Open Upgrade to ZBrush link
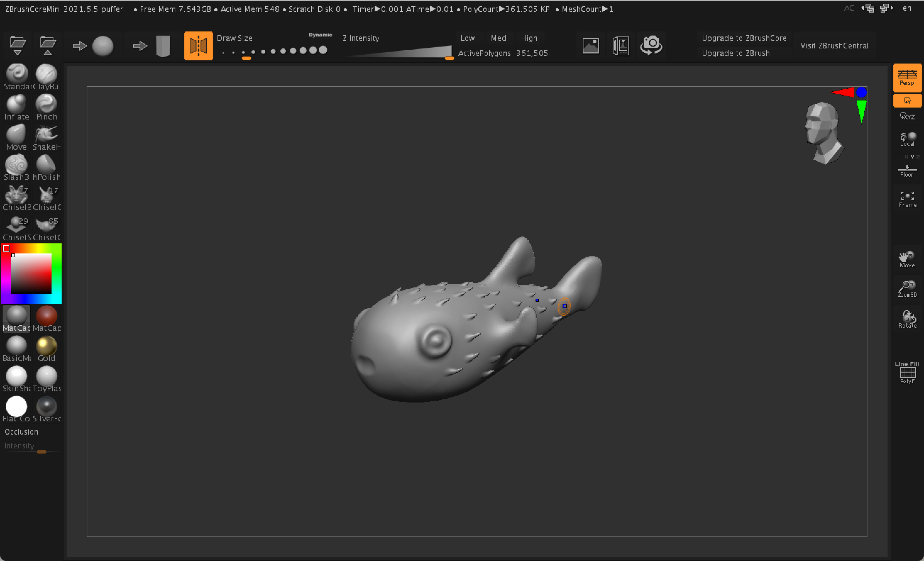 pyautogui.click(x=736, y=53)
